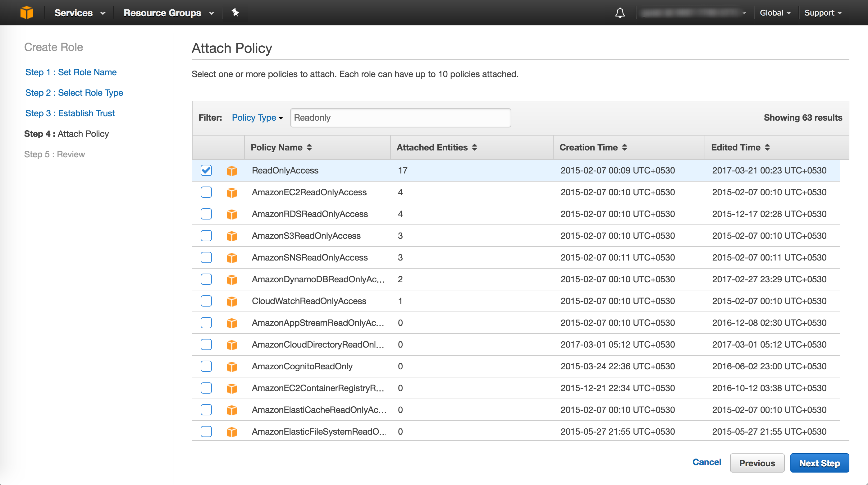Screen dimensions: 868x485
Task: Click the policy icon beside ReadOnlyAccess
Action: pos(232,171)
